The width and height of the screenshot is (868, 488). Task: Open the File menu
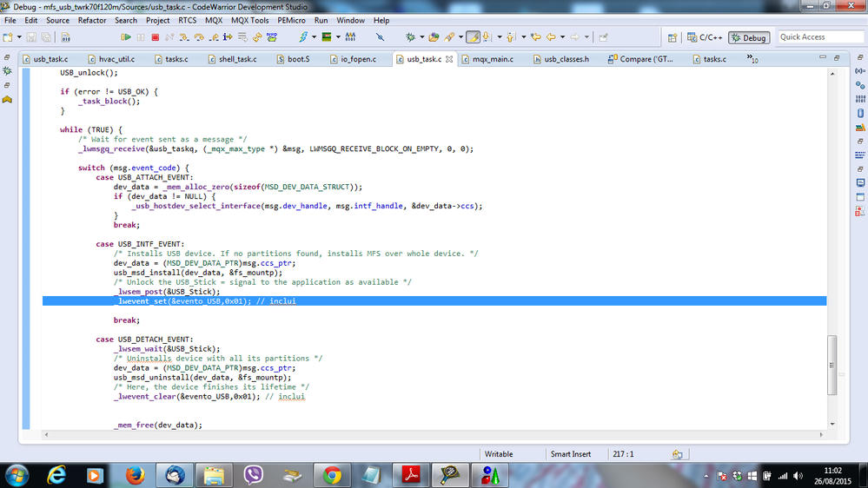tap(10, 21)
